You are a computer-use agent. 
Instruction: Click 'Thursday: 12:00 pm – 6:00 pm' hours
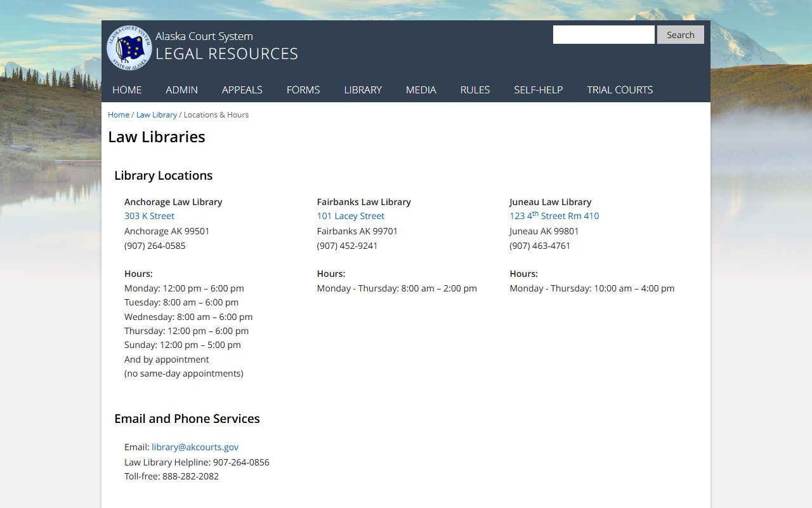tap(187, 331)
